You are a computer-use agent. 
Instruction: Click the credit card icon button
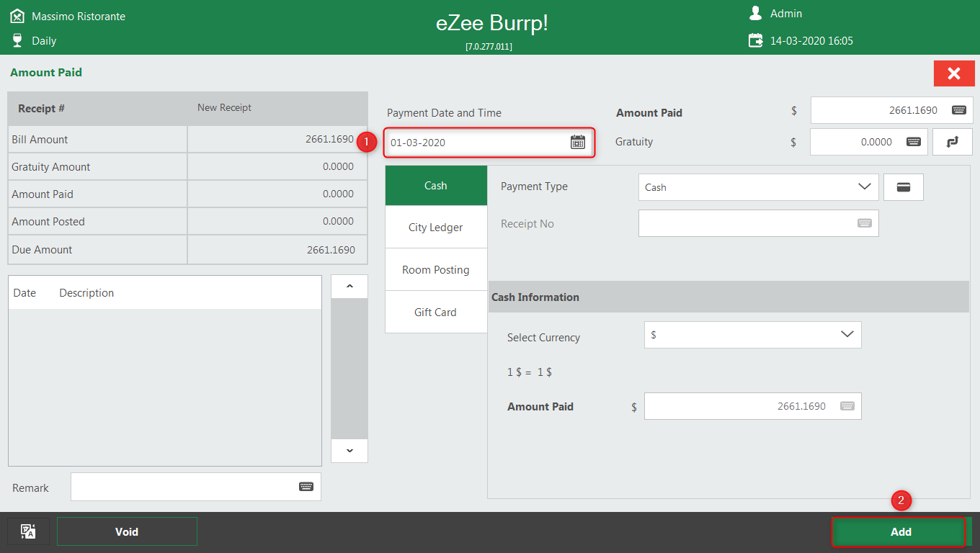click(903, 187)
